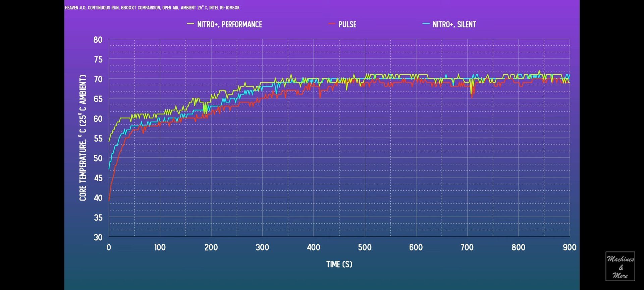Click y-axis value 60
644x290 pixels.
[98, 119]
